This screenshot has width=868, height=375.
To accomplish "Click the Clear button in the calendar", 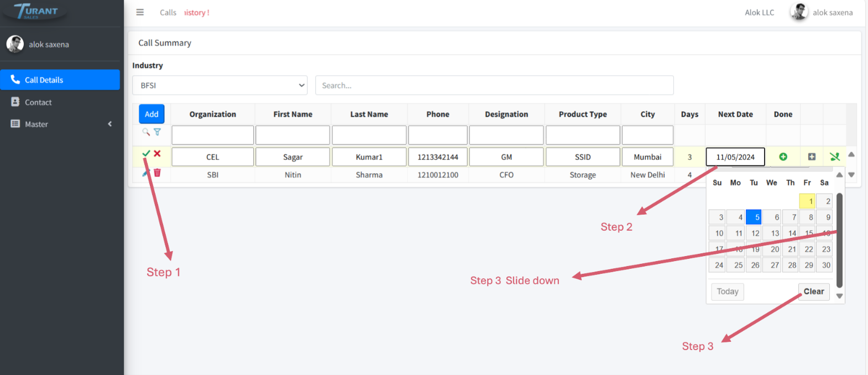I will tap(813, 291).
